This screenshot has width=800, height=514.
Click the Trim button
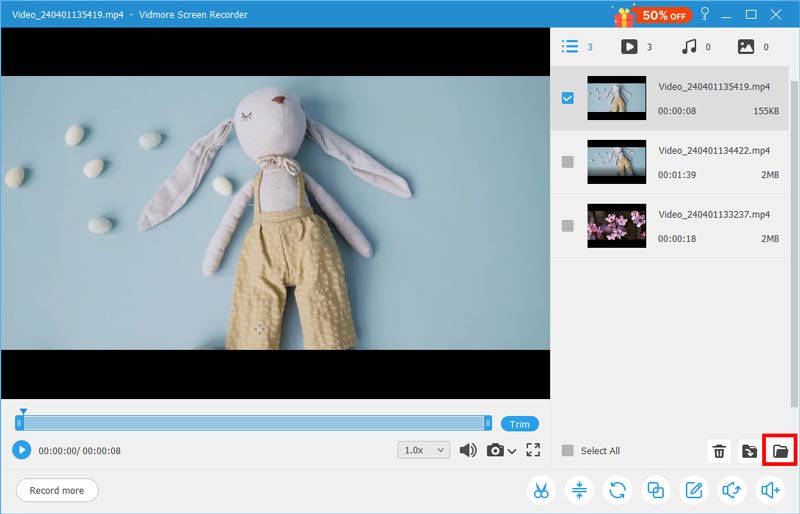pos(520,424)
